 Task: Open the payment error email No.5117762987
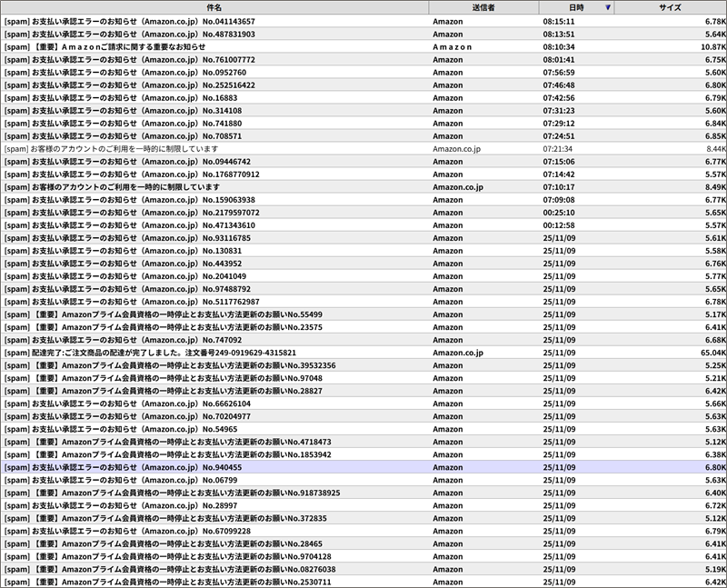[132, 302]
